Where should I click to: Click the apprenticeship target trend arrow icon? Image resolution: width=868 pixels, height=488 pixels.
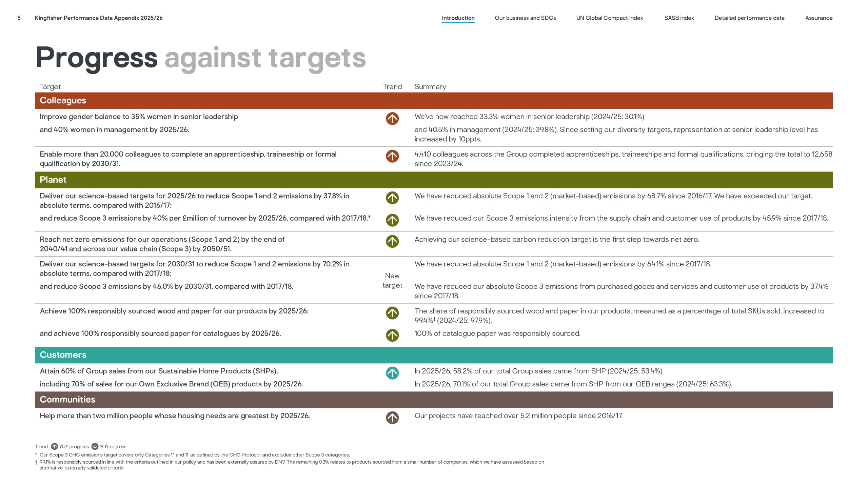[x=392, y=156]
